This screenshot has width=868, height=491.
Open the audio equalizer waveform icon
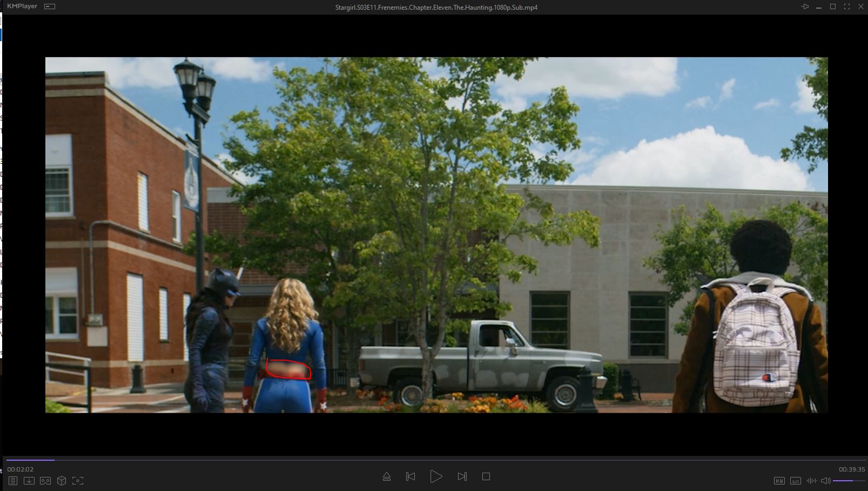click(811, 481)
